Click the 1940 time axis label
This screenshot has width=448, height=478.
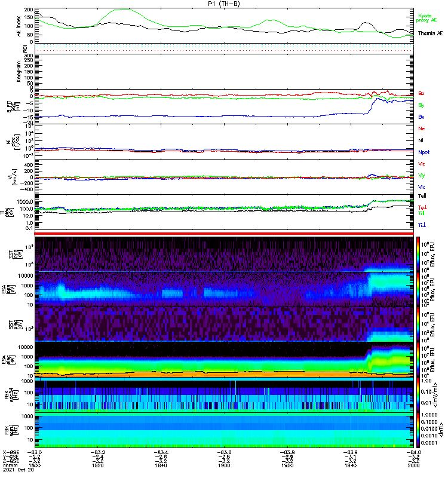click(x=351, y=465)
